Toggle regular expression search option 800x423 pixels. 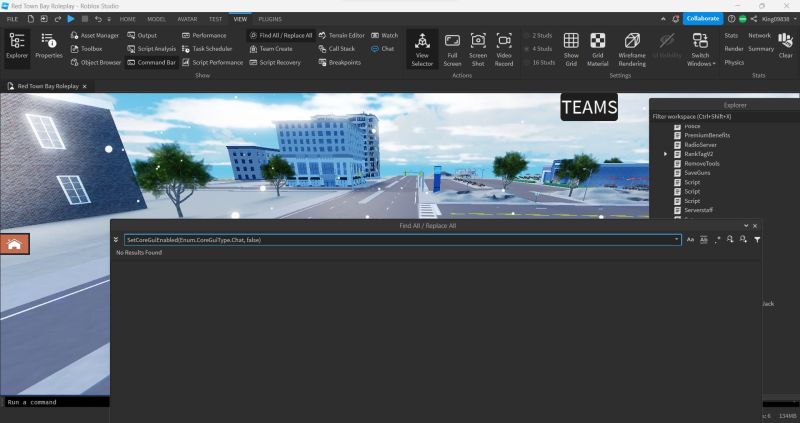[x=717, y=239]
